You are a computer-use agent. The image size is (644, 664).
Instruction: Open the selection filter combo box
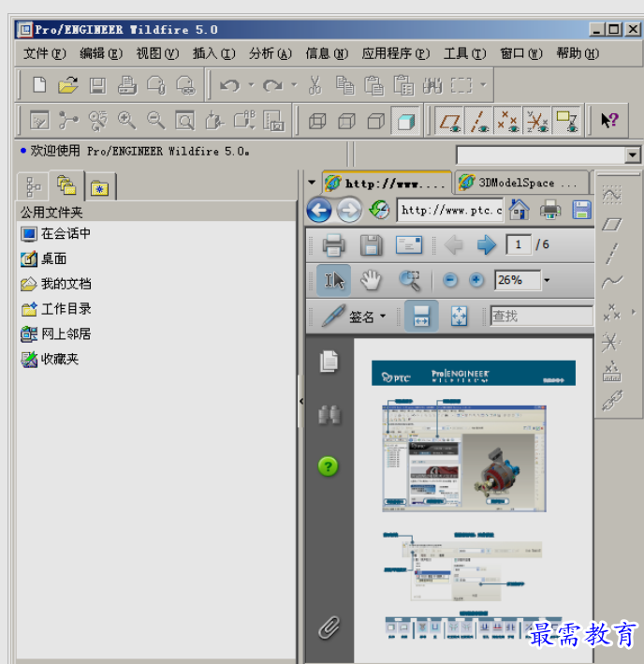(x=549, y=155)
